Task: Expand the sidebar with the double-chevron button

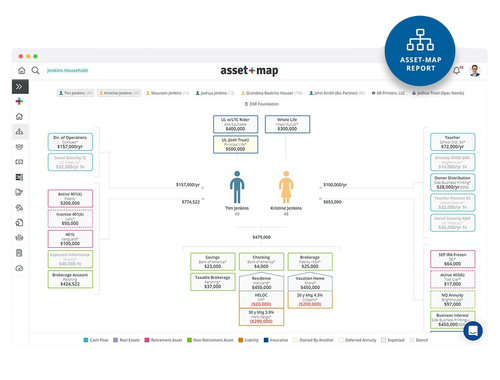Action: coord(20,87)
